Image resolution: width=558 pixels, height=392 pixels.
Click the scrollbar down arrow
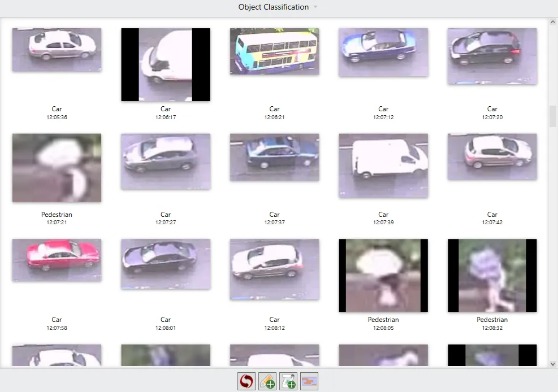[x=553, y=364]
